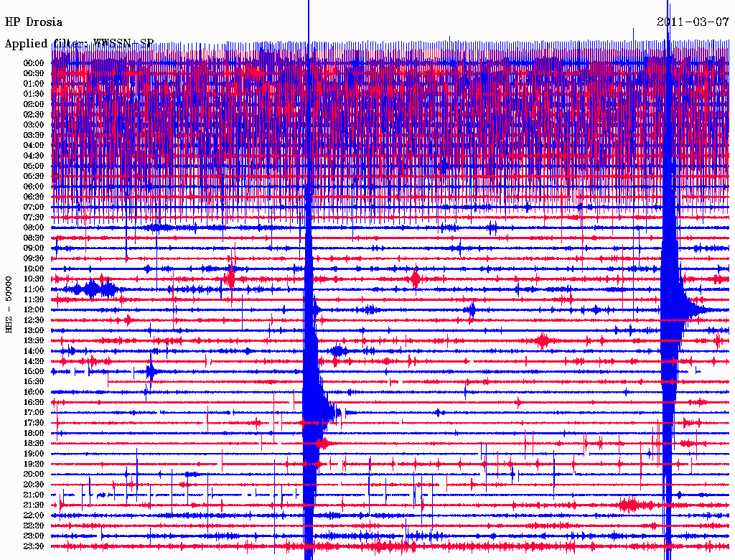Viewport: 735px width, 560px height.
Task: Select the 17:00 time label
Action: point(34,413)
